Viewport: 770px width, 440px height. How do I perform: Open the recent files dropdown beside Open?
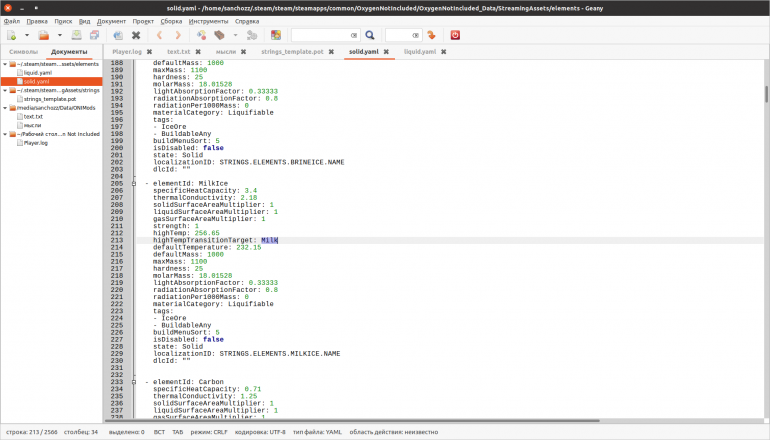[59, 35]
